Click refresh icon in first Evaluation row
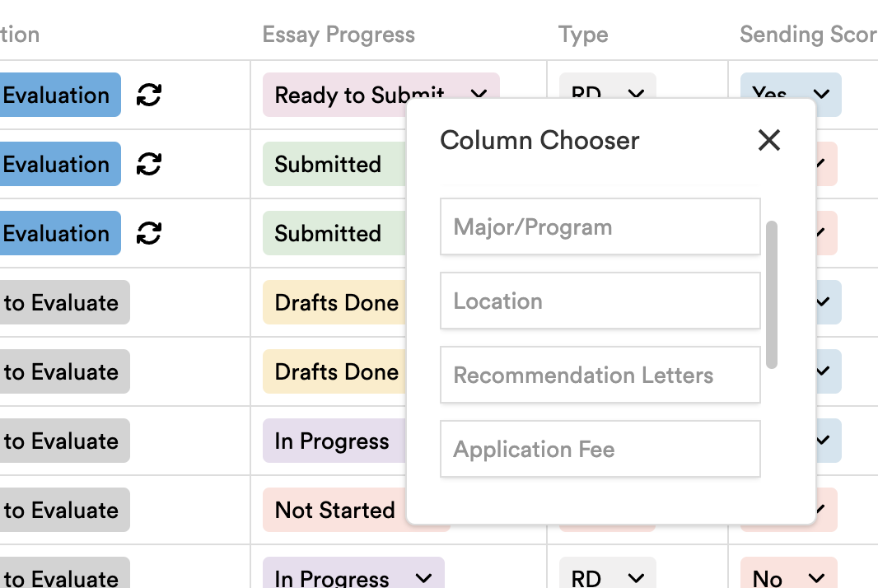 (x=149, y=95)
